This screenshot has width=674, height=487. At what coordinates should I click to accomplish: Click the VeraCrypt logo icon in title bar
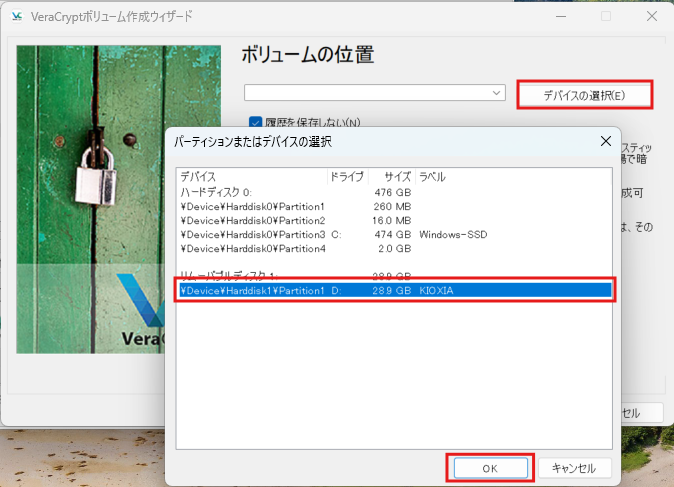(x=17, y=16)
